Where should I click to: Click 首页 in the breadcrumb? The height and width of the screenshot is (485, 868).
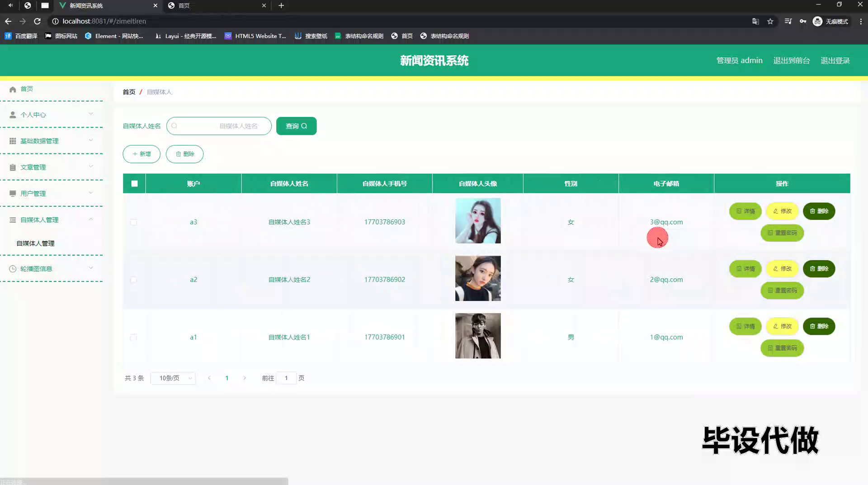129,92
